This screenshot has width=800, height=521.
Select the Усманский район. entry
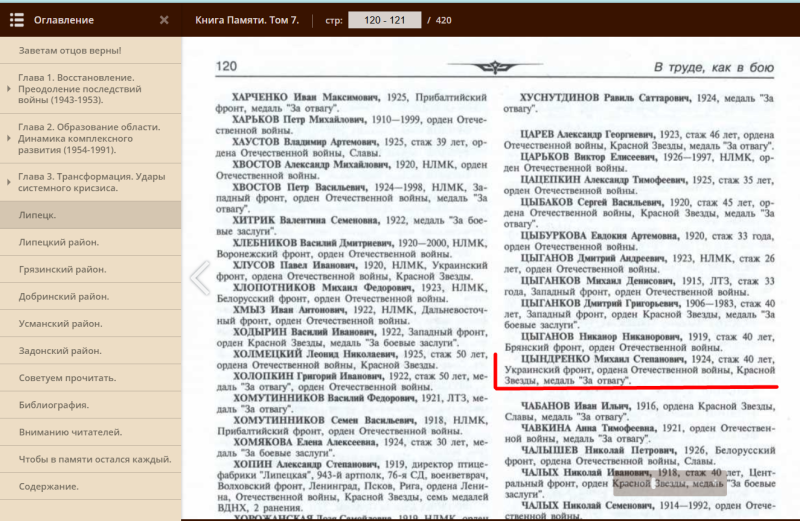coord(90,323)
